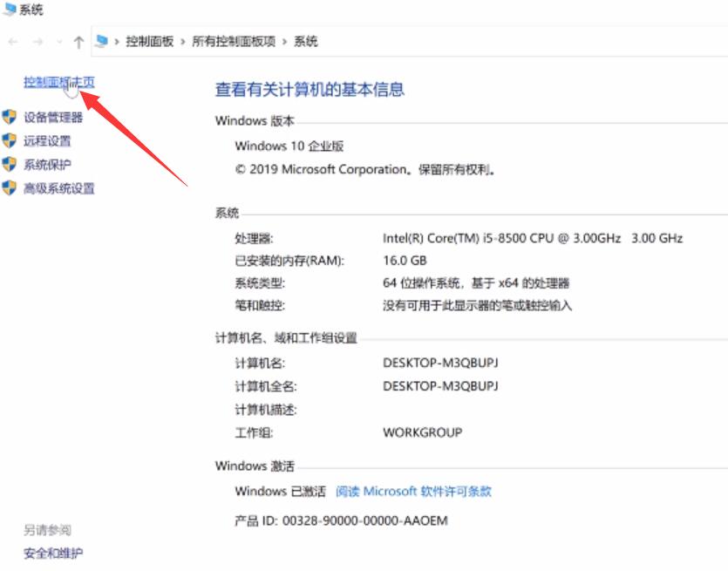This screenshot has width=728, height=571.
Task: Click Windows 10 企业版 text
Action: (x=289, y=146)
